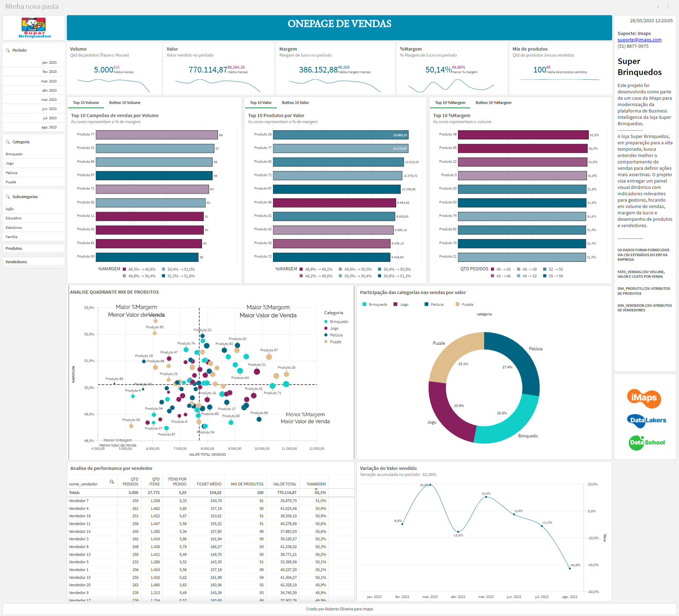Switch to the Top 10 Volume tab
This screenshot has height=616, width=679.
click(86, 103)
